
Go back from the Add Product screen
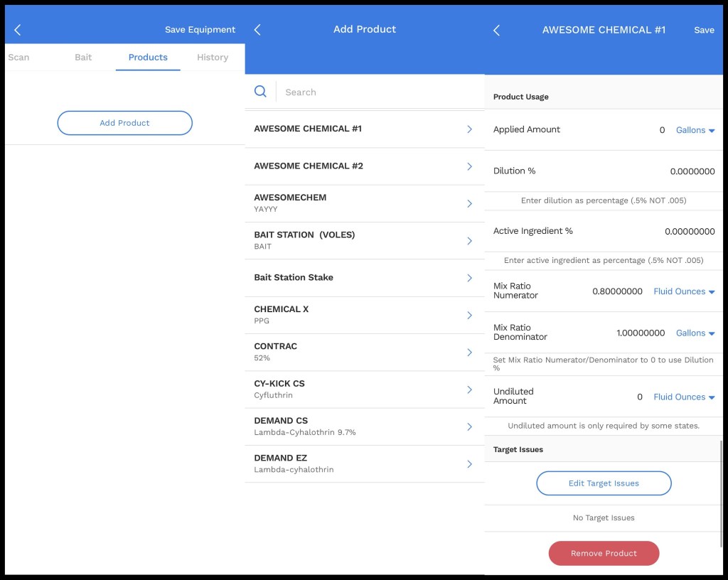click(257, 30)
